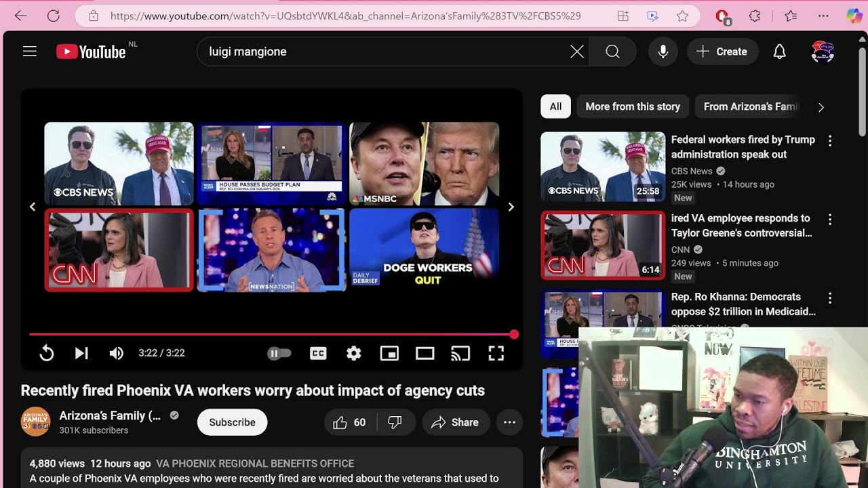
Task: Go back with the browser back arrow
Action: coord(20,16)
